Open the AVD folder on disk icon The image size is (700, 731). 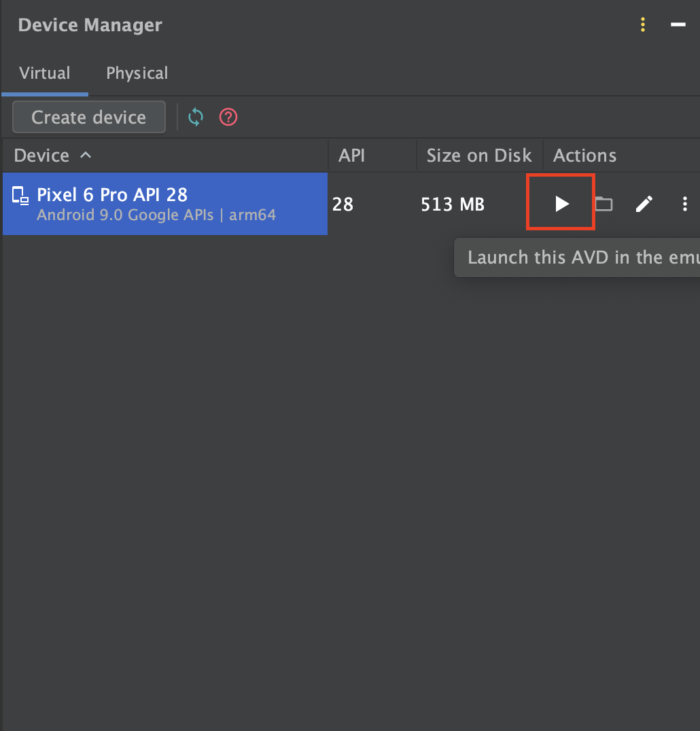tap(603, 204)
